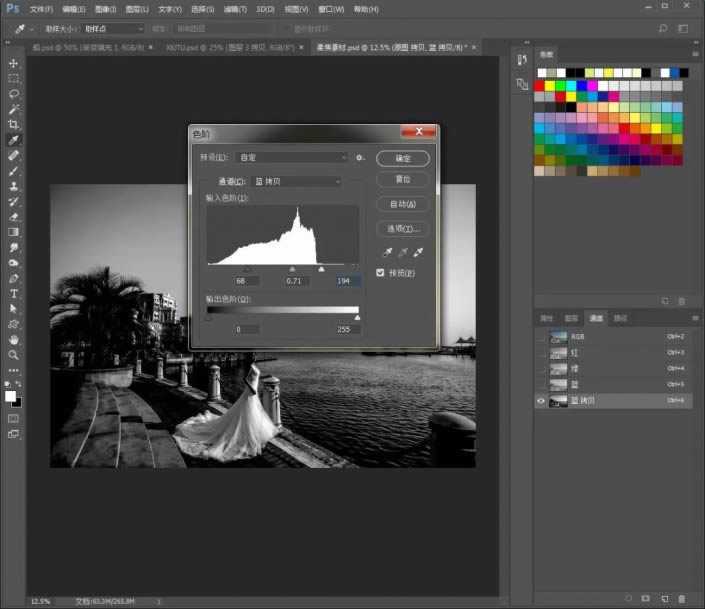Click the midtone gray input slider handle
The height and width of the screenshot is (609, 705).
point(292,269)
